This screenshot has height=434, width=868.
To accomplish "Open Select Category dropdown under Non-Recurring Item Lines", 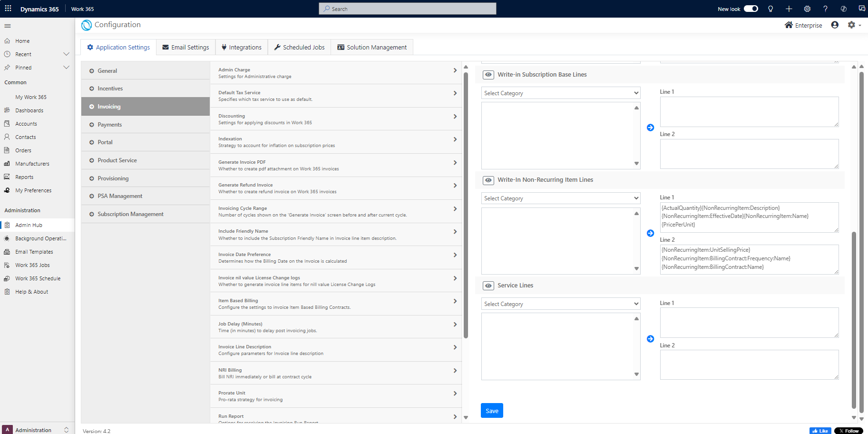I will coord(561,198).
